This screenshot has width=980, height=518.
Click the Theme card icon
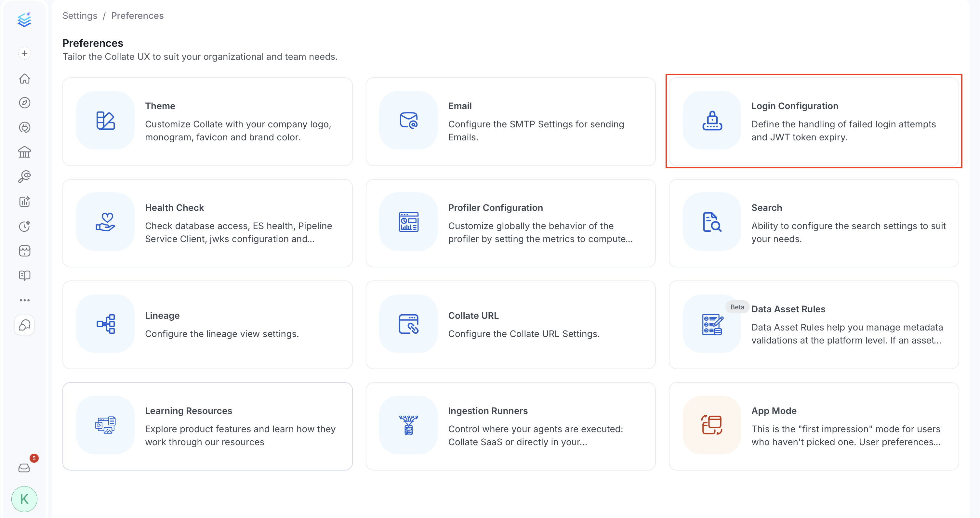pos(105,120)
